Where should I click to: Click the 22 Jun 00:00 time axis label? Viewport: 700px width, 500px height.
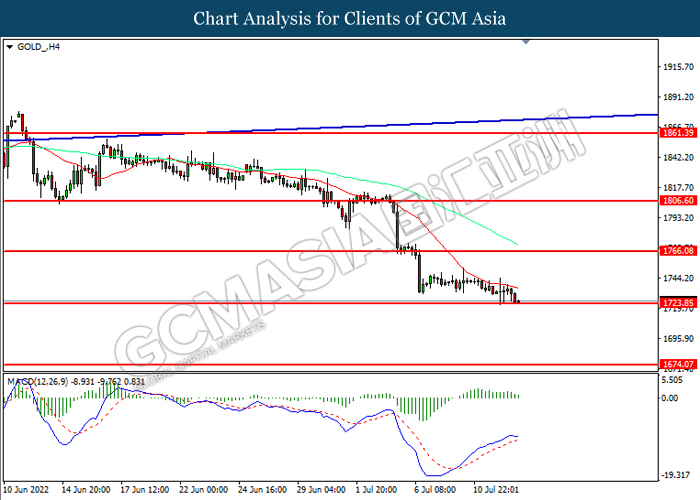point(204,490)
